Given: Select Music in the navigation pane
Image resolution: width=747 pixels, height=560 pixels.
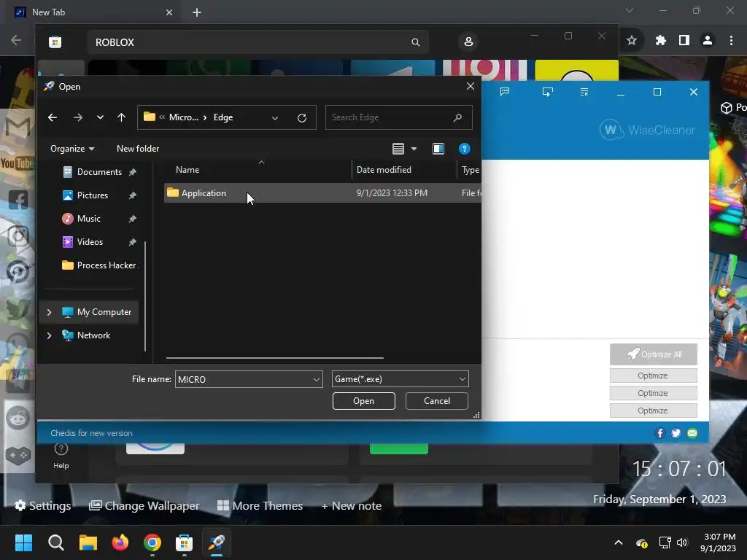Looking at the screenshot, I should (88, 219).
